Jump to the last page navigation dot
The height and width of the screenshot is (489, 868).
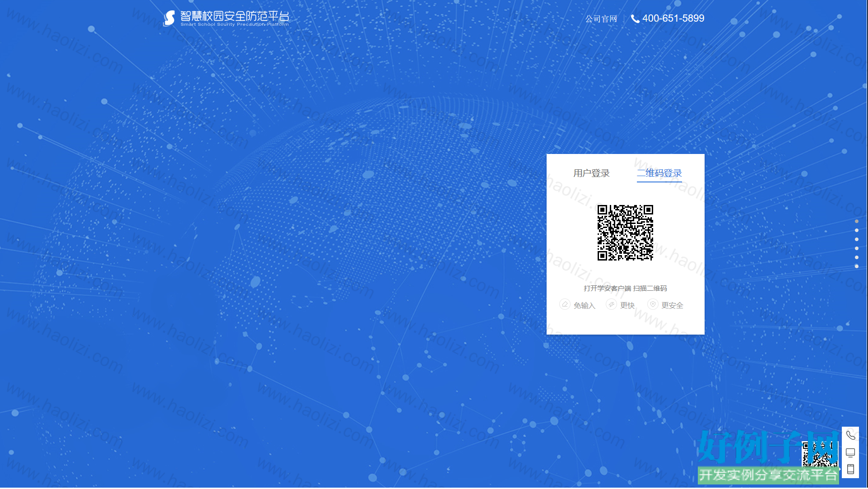pyautogui.click(x=857, y=267)
